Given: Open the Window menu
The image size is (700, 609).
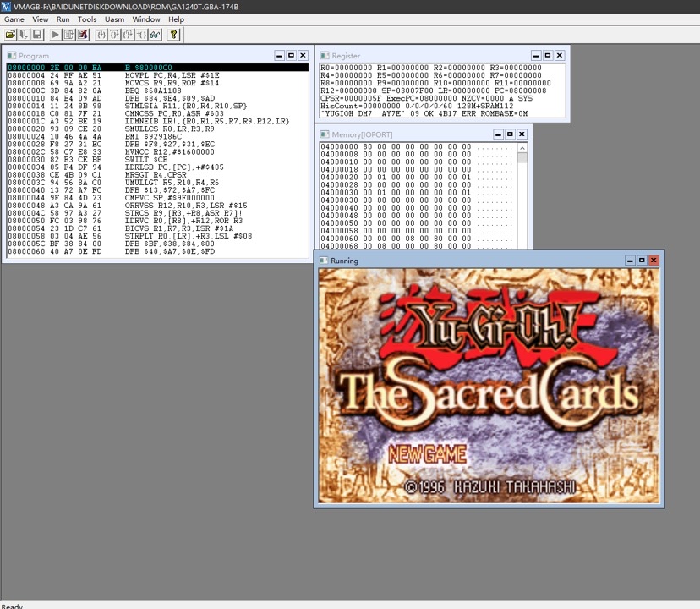Looking at the screenshot, I should coord(146,19).
